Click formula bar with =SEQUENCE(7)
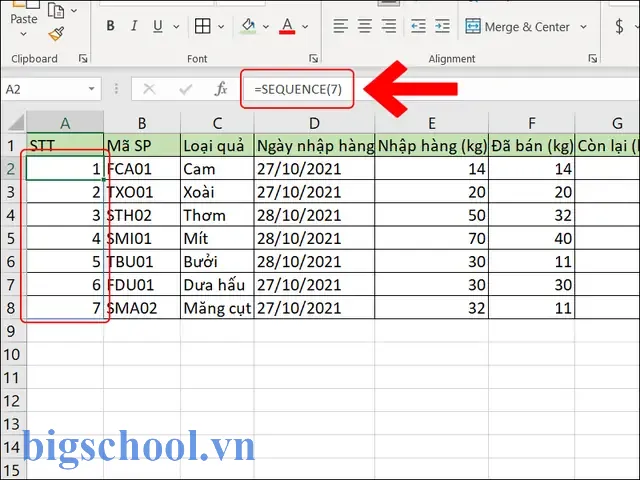The image size is (640, 480). coord(441,89)
